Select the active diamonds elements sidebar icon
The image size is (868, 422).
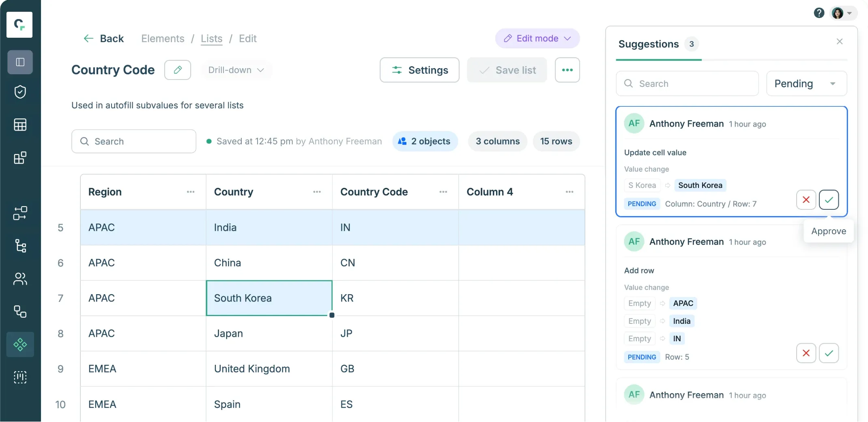(20, 344)
